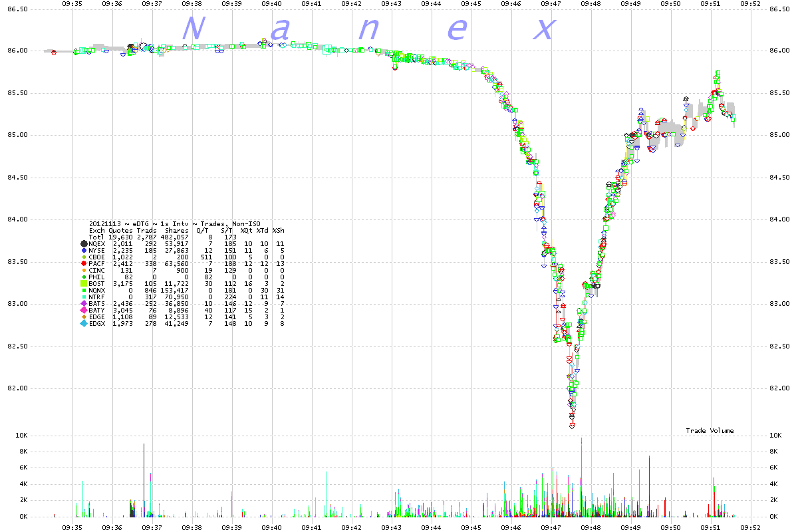This screenshot has width=798, height=532.
Task: Select the large lime BOST legend square
Action: [x=83, y=283]
